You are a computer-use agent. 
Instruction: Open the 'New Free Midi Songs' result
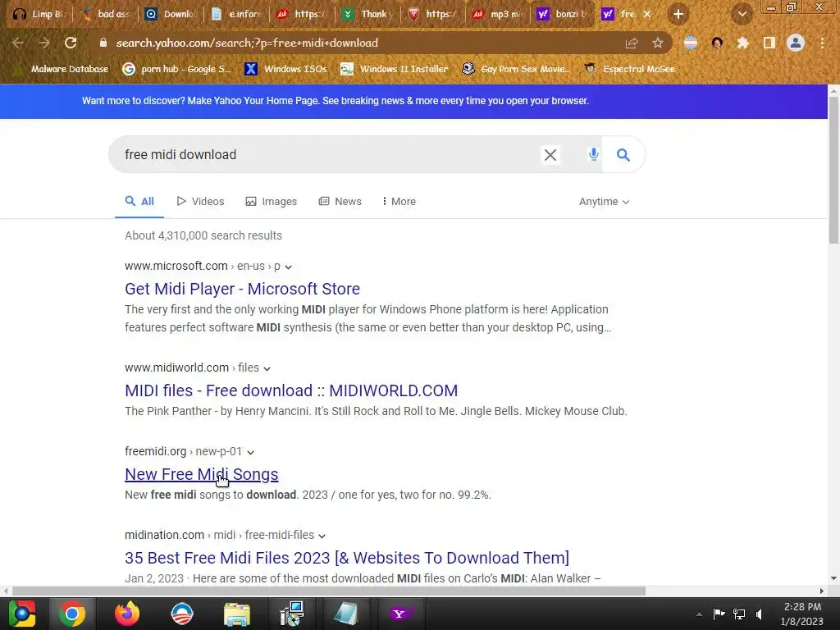coord(202,474)
